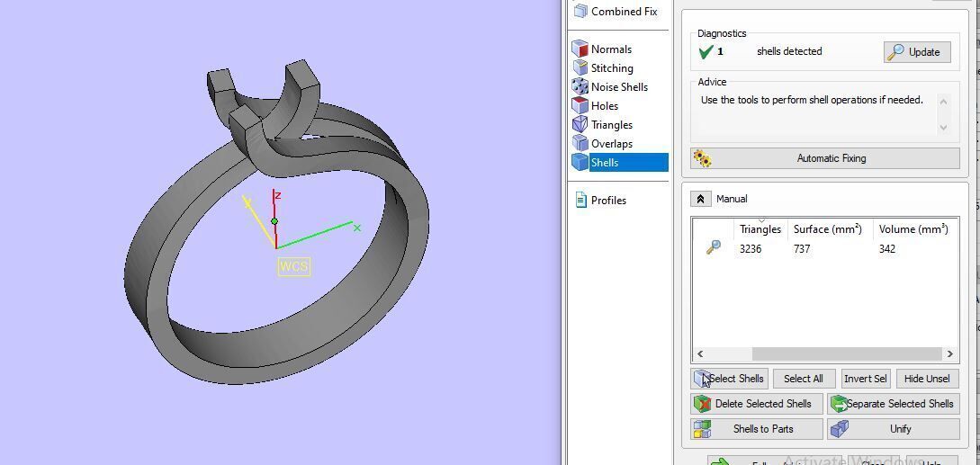The height and width of the screenshot is (465, 980).
Task: Click the WCS label in viewport
Action: coord(293,266)
